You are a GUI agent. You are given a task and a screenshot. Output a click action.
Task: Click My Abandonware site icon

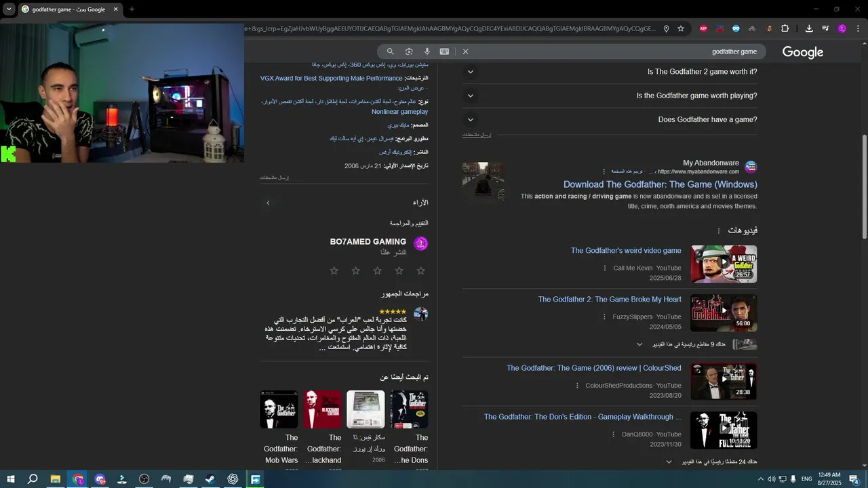(x=751, y=167)
